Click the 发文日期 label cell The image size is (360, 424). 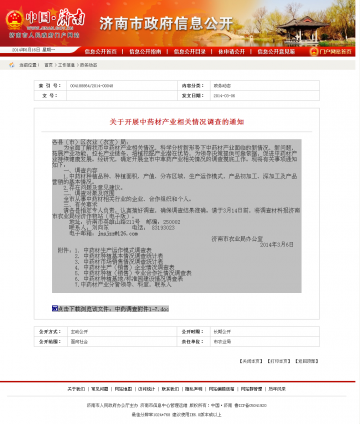[x=194, y=96]
